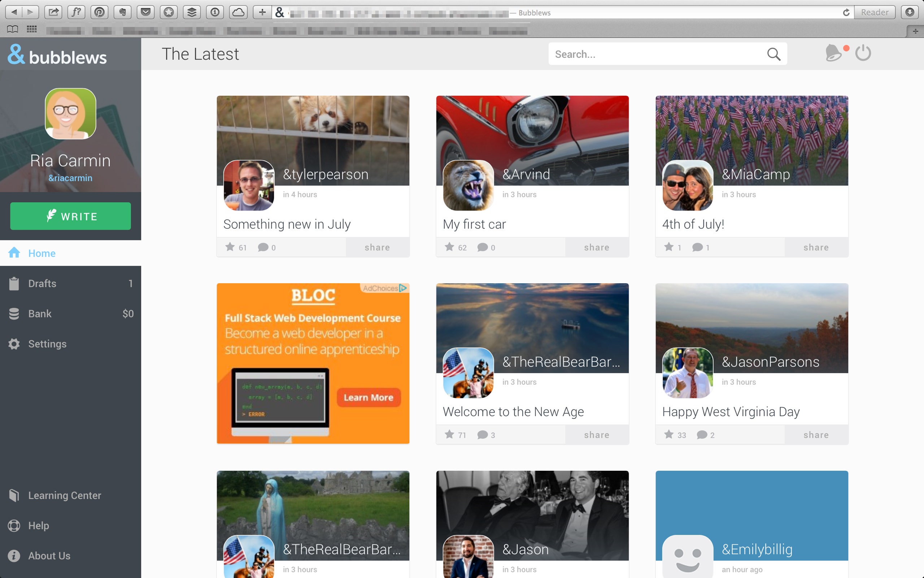
Task: Open the 4th of July! title
Action: (693, 224)
